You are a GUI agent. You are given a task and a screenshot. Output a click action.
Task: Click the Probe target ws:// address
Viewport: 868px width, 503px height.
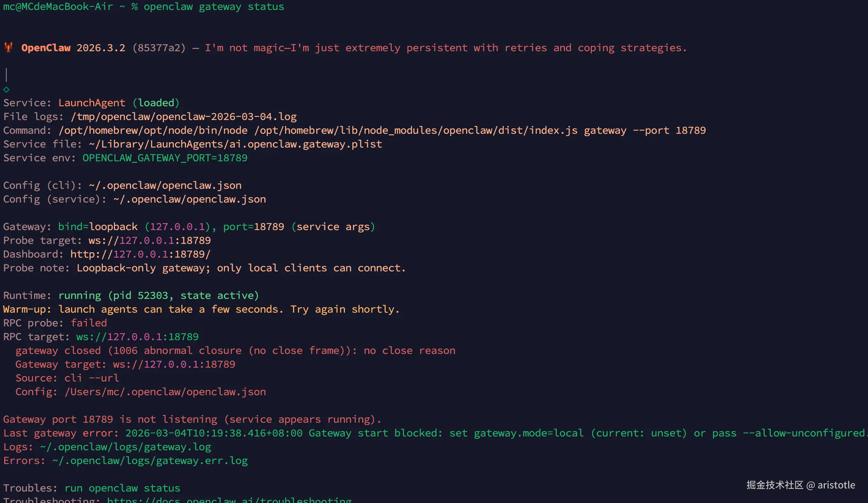pyautogui.click(x=149, y=240)
